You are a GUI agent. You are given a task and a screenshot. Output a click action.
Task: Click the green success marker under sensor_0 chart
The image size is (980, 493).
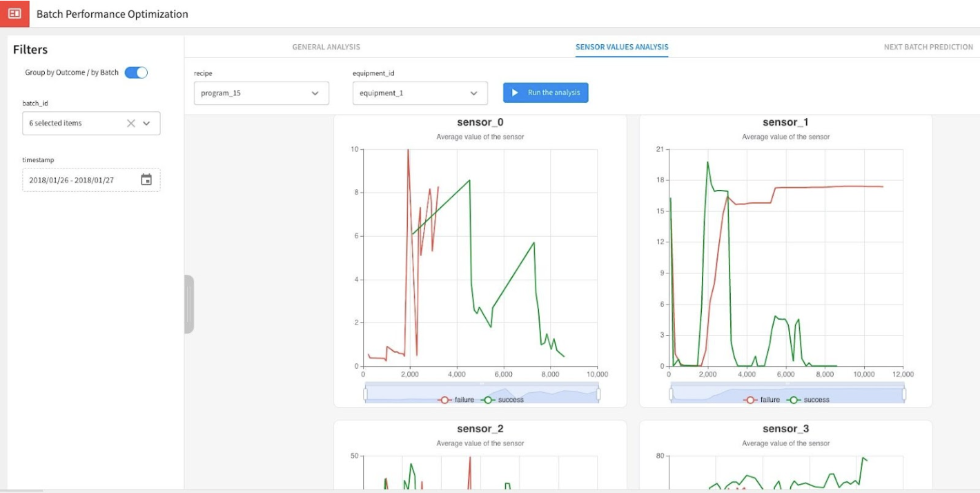pos(487,399)
